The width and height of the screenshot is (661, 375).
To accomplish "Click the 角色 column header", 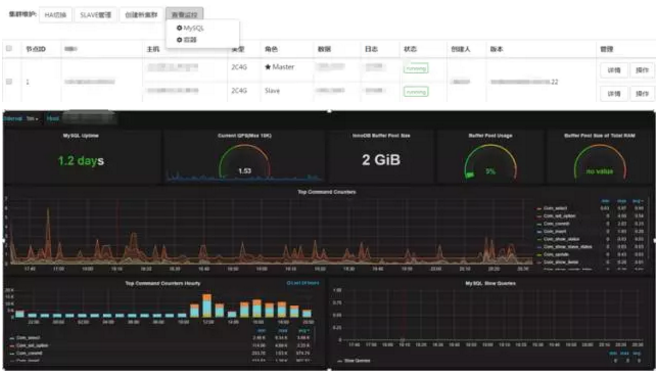I will point(271,49).
